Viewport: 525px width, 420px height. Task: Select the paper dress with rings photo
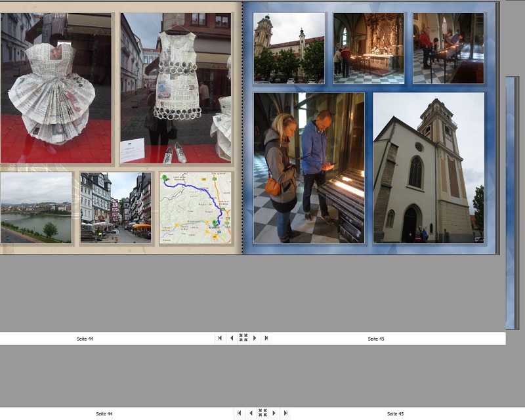175,88
